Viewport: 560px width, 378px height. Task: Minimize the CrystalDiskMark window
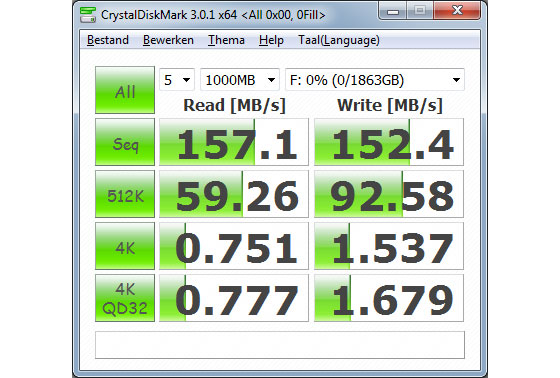point(393,11)
